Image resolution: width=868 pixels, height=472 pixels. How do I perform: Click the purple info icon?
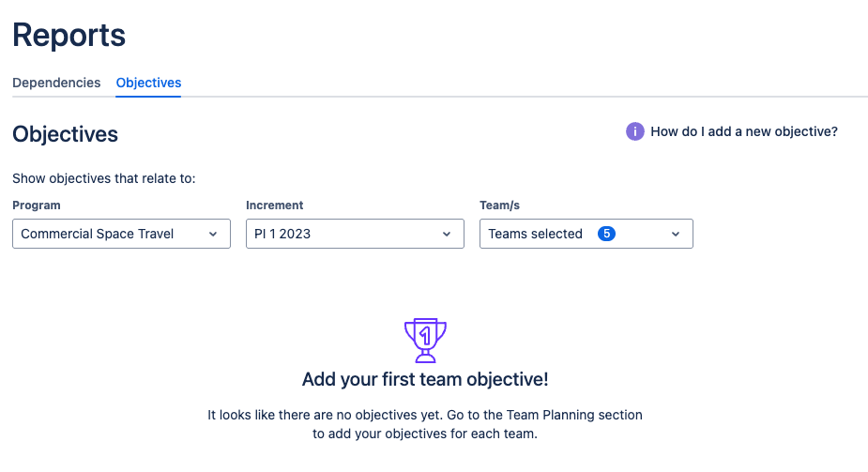click(635, 131)
